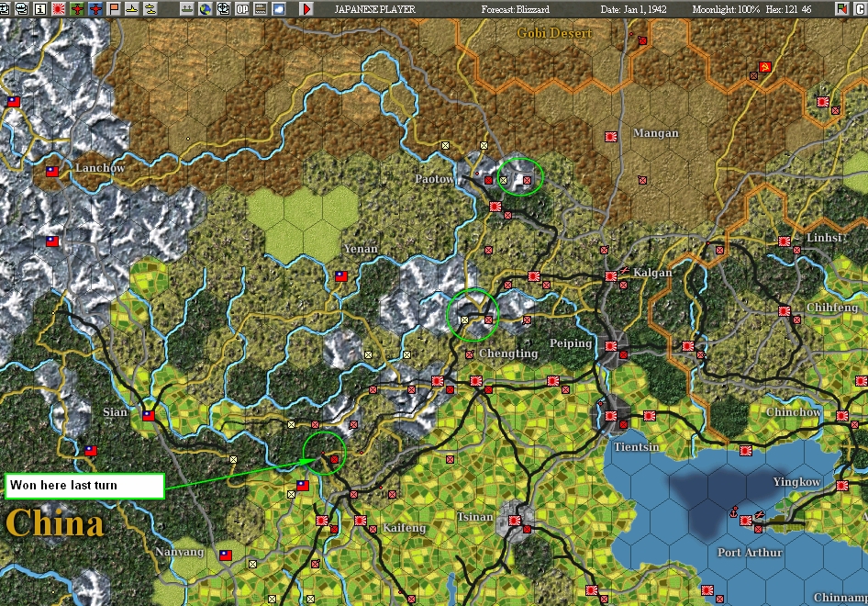Select the Japanese unit at Yingkow

(x=842, y=485)
